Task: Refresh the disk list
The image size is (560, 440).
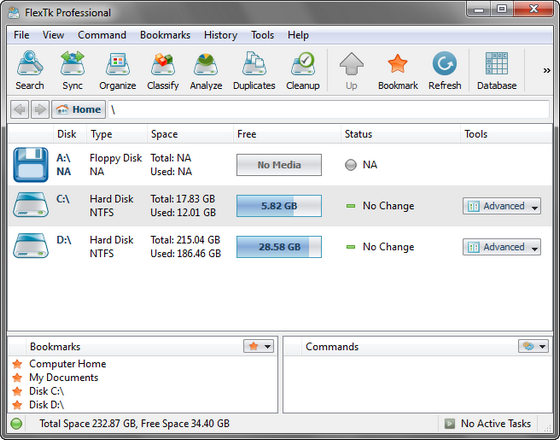Action: 445,70
